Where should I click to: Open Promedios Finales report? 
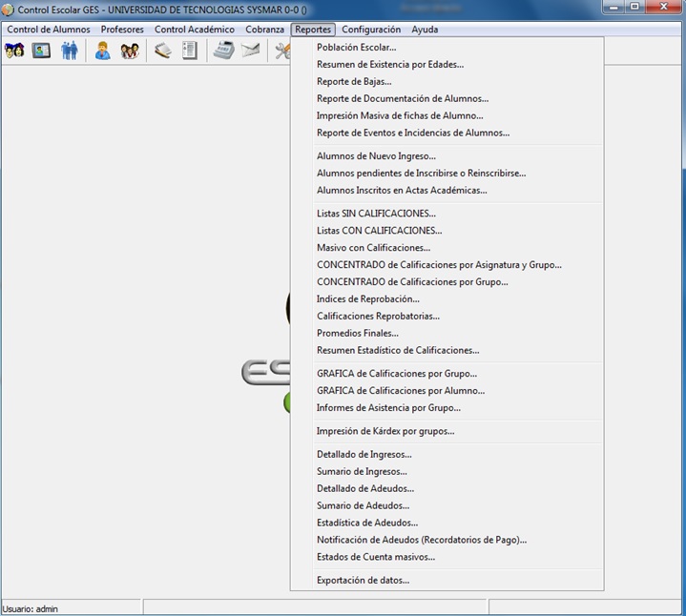(x=358, y=334)
